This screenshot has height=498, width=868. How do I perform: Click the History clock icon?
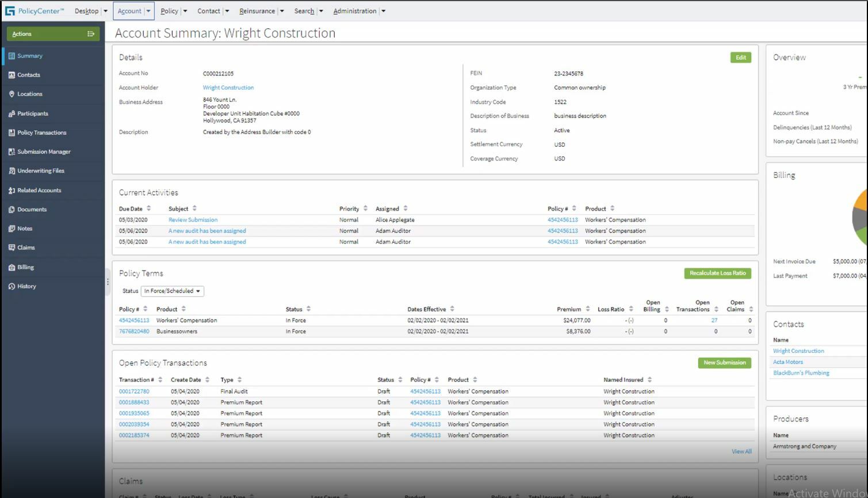point(12,286)
